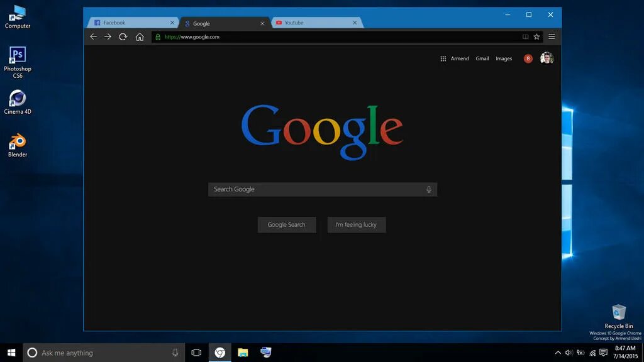Image resolution: width=644 pixels, height=362 pixels.
Task: Select Recycle Bin desktop icon
Action: [619, 317]
